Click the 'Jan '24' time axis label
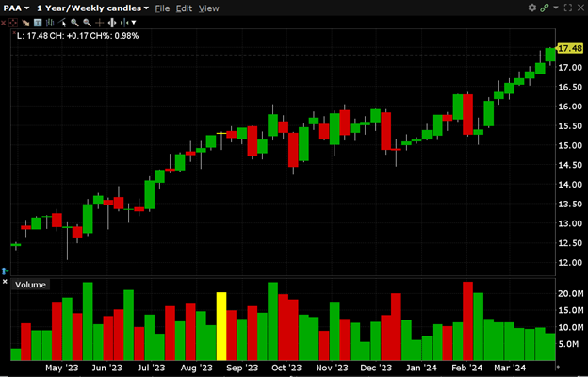588x377 pixels. point(421,368)
